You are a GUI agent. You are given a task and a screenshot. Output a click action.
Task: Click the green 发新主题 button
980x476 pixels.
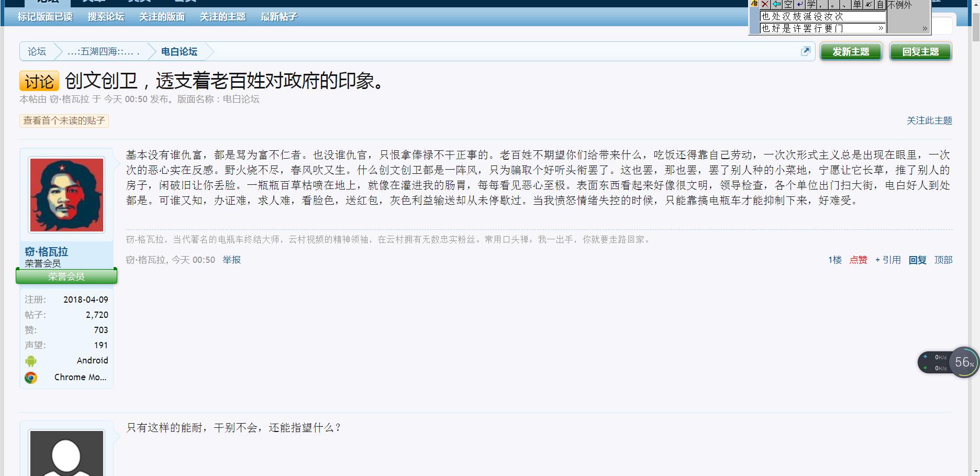[851, 52]
